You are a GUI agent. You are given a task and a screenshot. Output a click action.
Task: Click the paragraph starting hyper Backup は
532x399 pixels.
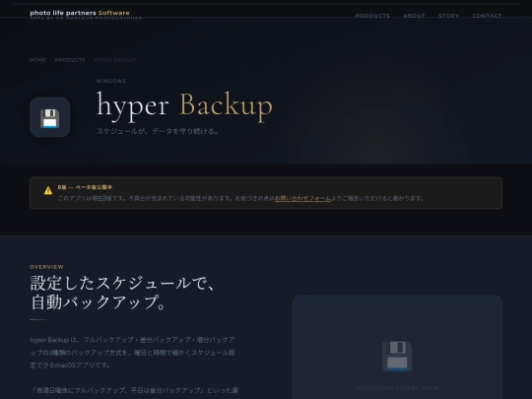click(x=132, y=353)
